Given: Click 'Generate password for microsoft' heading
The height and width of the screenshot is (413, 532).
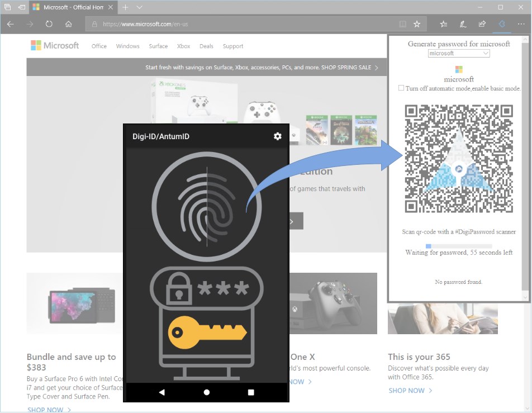Looking at the screenshot, I should click(459, 44).
